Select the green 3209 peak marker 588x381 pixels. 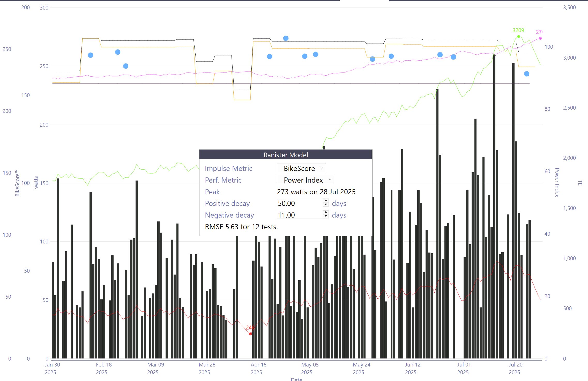coord(518,37)
